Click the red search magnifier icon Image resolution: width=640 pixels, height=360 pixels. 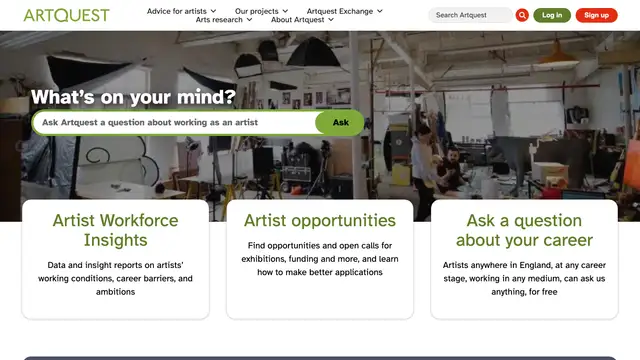pos(522,15)
